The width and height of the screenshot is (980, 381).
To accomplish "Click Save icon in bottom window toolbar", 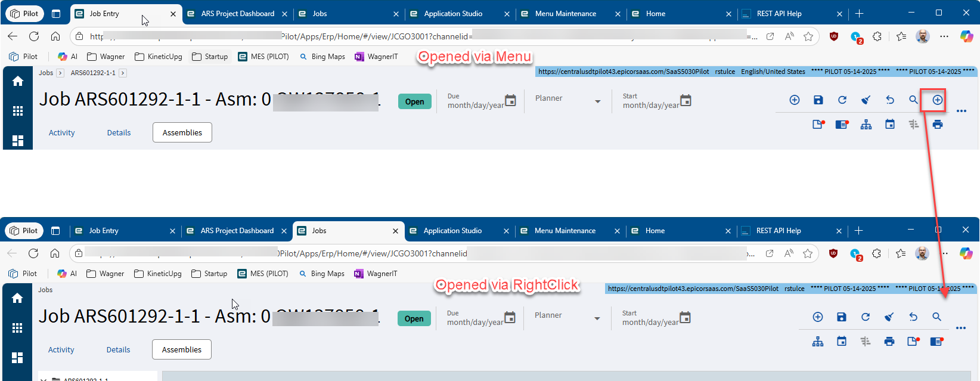I will (x=842, y=317).
